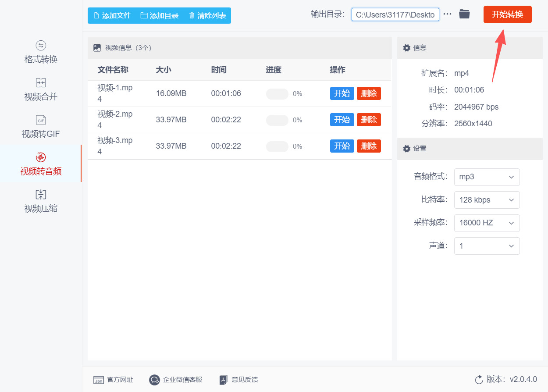Open 音频格式 mp3 dropdown
Viewport: 548px width, 392px height.
487,177
